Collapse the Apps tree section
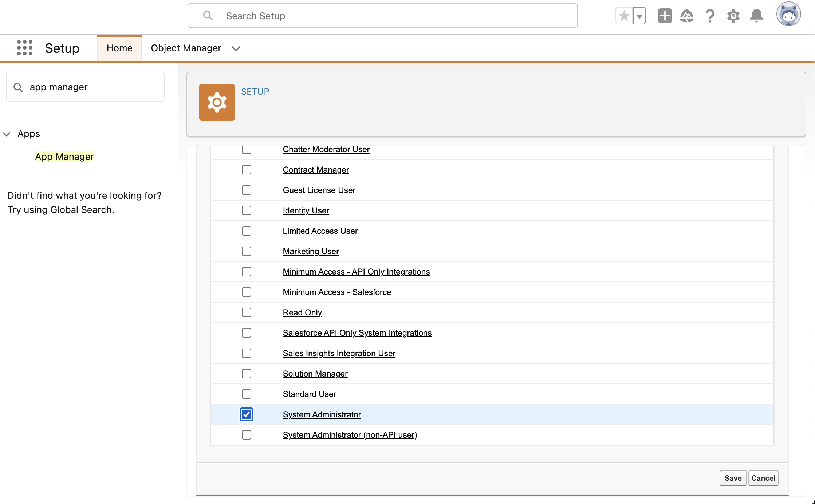This screenshot has height=504, width=815. 7,134
